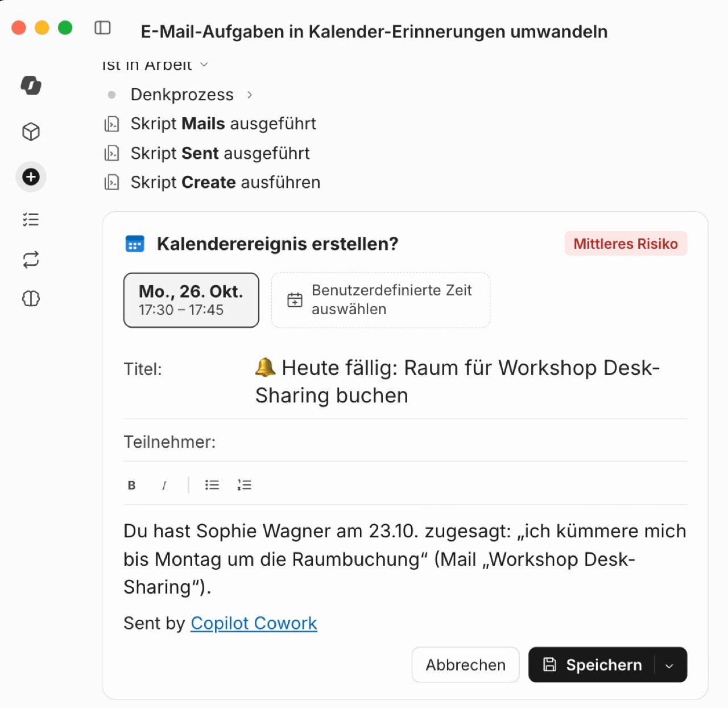
Task: Save the event with Speichern
Action: click(592, 665)
